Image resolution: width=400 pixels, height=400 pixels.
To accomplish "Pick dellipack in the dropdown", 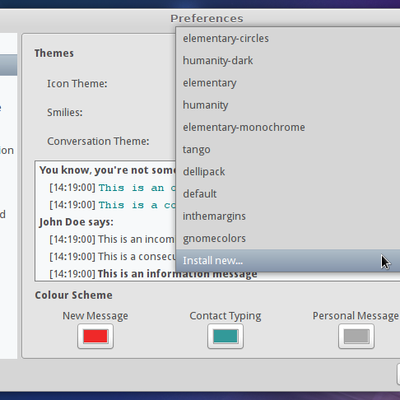I will coord(288,172).
